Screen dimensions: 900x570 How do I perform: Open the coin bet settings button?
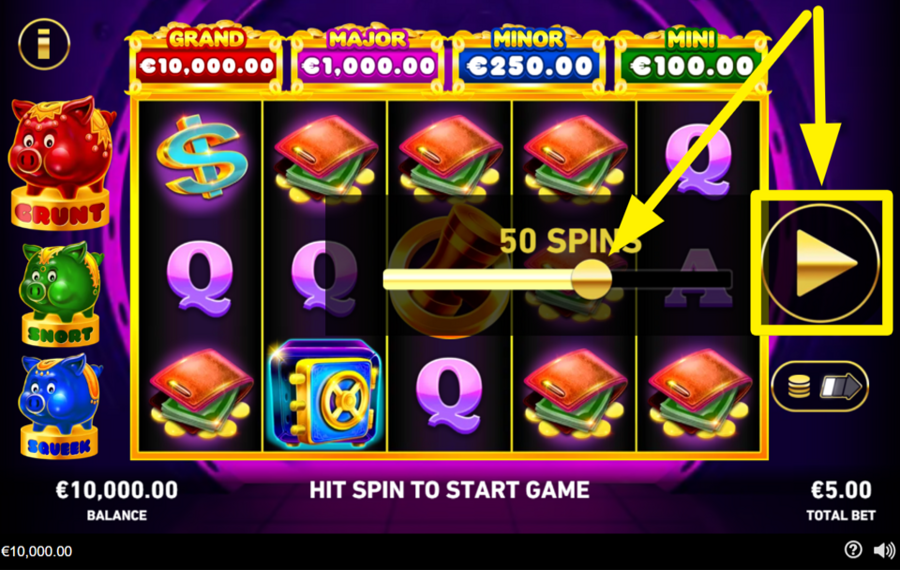point(820,386)
